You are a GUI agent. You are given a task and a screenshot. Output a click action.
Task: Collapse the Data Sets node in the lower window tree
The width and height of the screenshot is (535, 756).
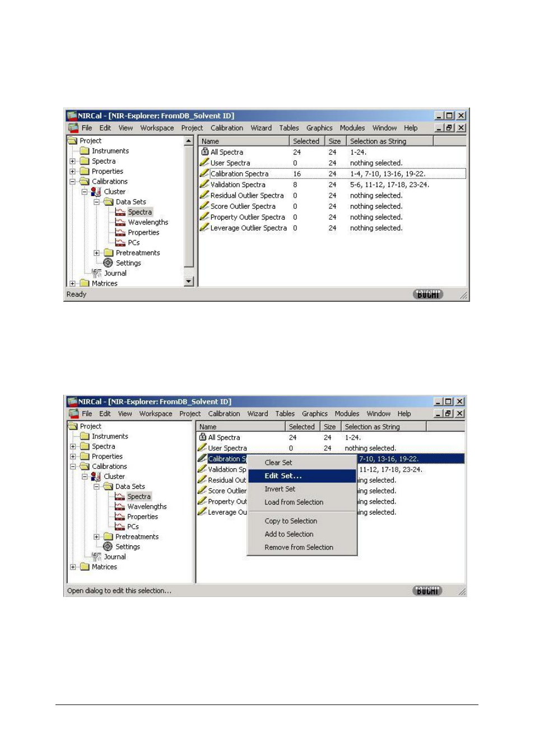96,487
